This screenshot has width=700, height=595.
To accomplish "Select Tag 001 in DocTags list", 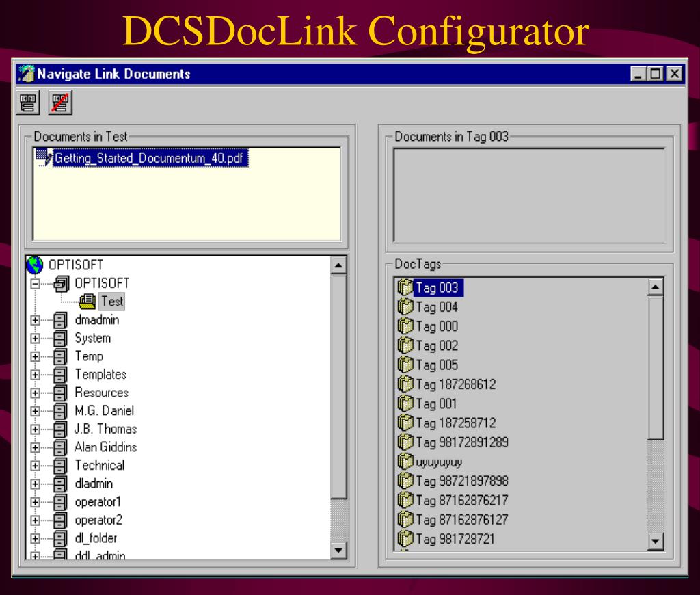I will point(436,404).
